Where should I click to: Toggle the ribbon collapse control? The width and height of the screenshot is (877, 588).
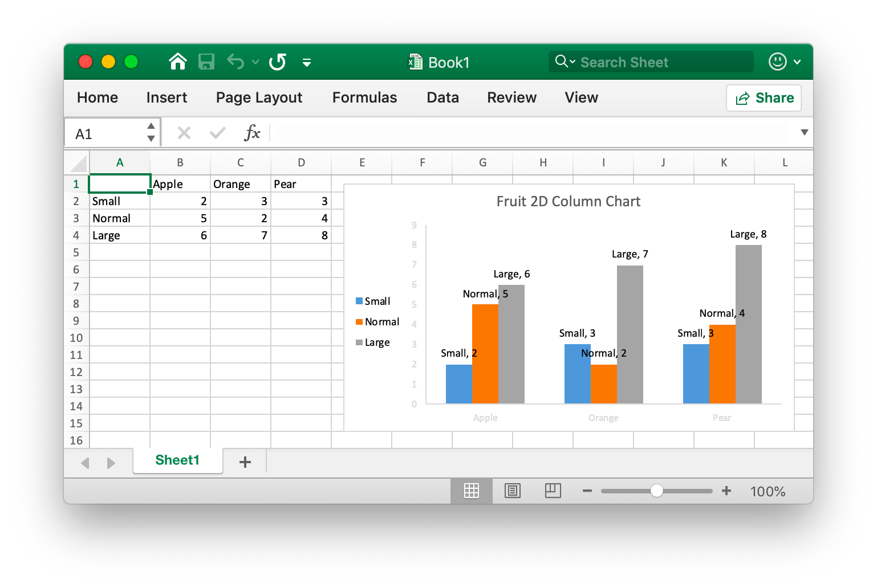[x=307, y=63]
